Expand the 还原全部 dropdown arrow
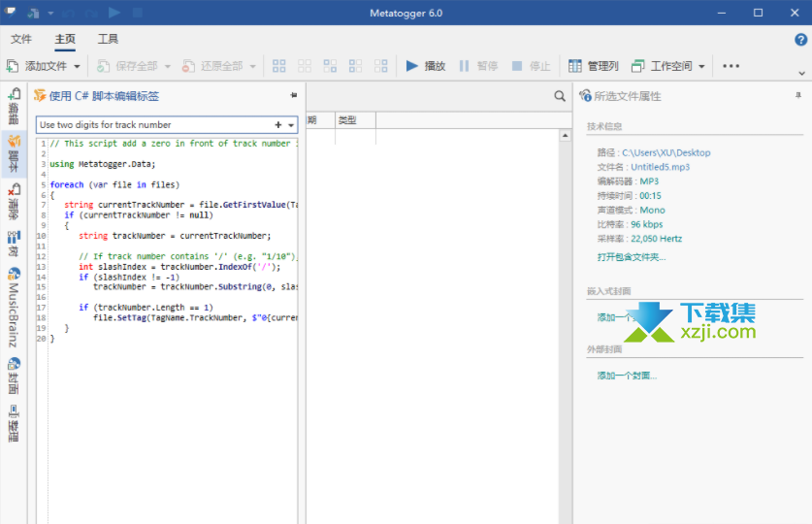This screenshot has width=812, height=524. (x=252, y=66)
